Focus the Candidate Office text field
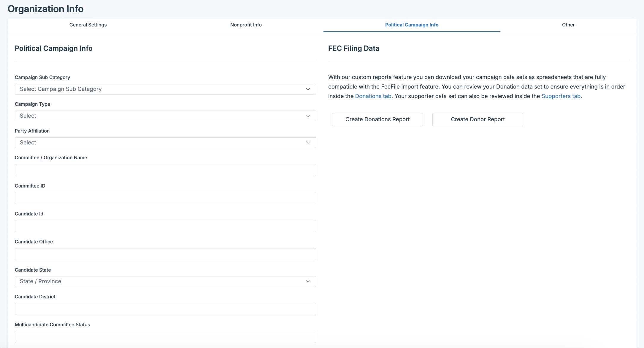Screen dimensions: 644x348 [165, 254]
